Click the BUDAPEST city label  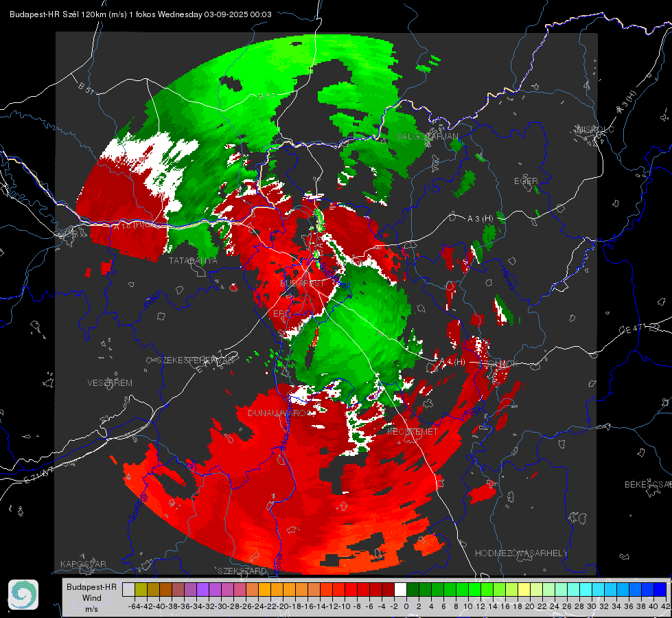303,284
